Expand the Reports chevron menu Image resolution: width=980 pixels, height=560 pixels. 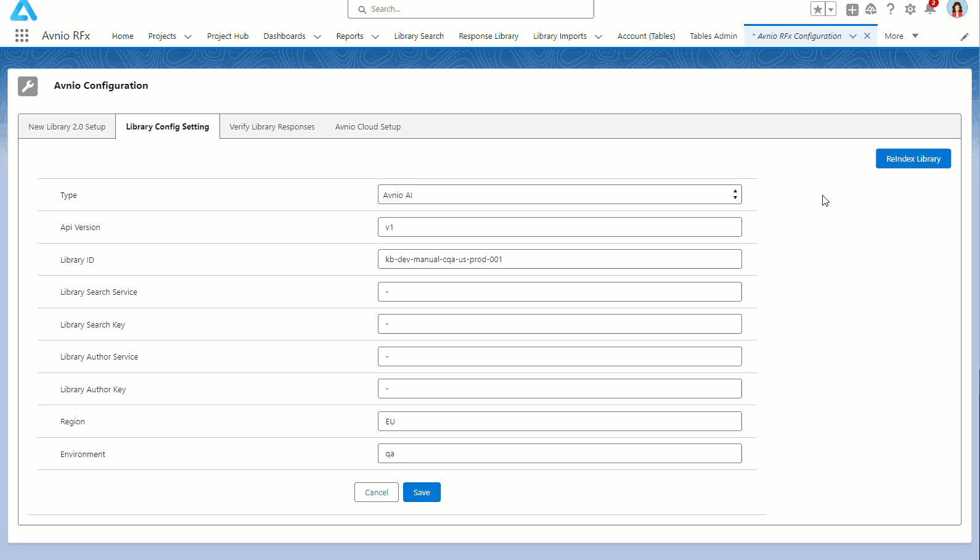click(375, 36)
